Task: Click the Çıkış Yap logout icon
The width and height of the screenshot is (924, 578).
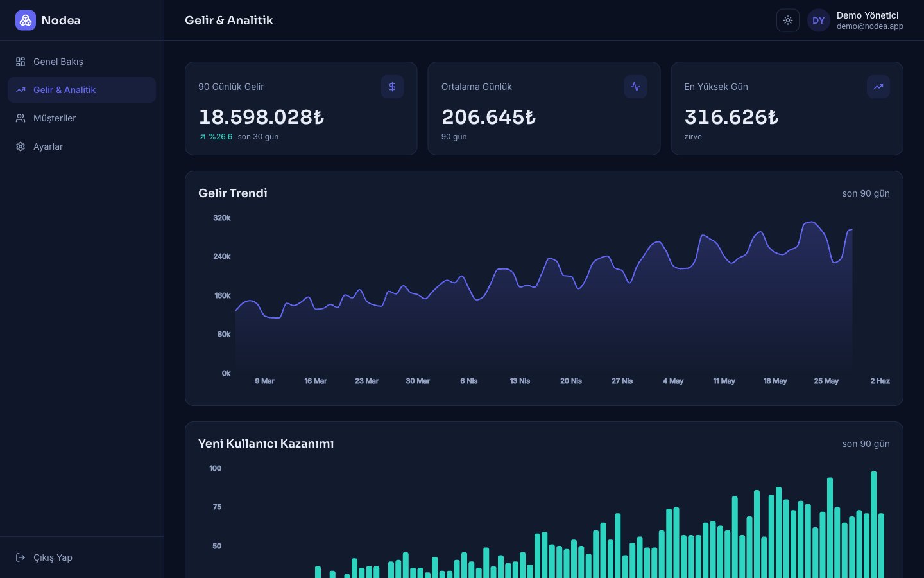Action: [x=21, y=557]
